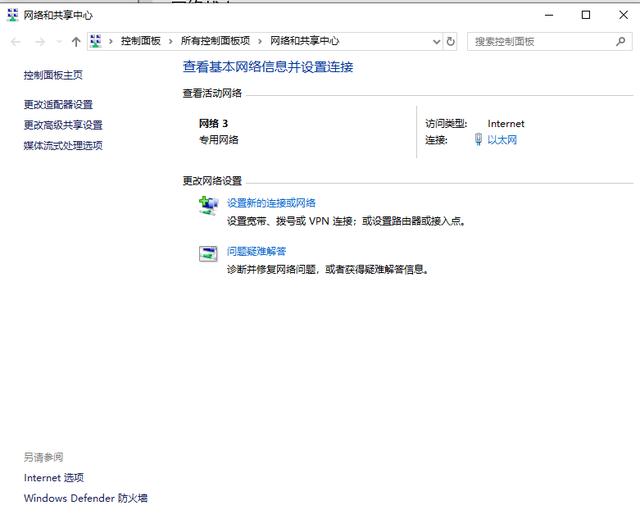Open 媒体流式处理选项 link

click(x=63, y=145)
